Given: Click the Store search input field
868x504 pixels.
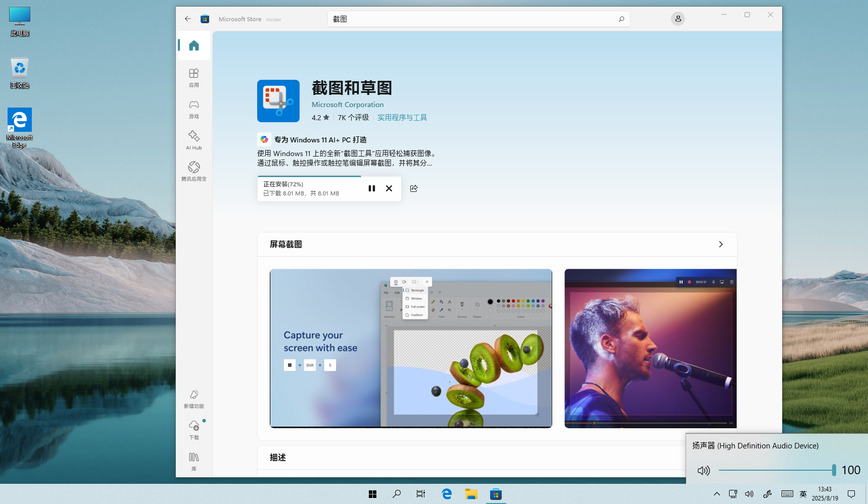Looking at the screenshot, I should [472, 19].
